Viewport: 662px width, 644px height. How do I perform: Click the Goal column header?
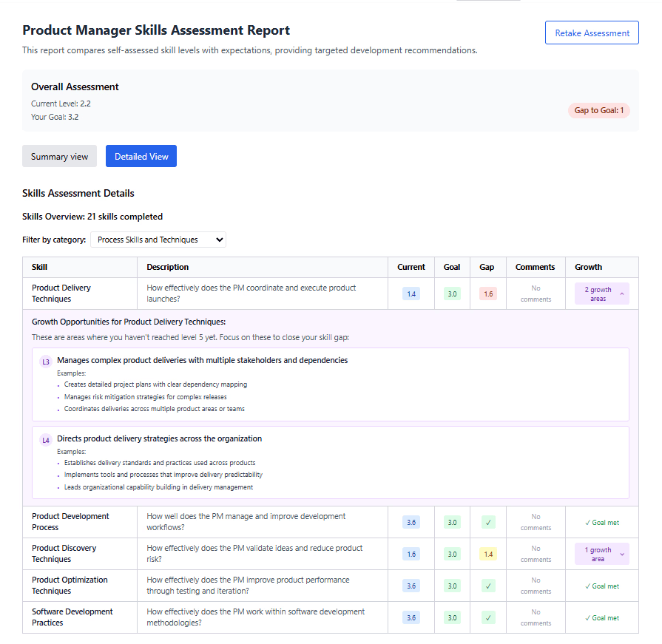452,267
